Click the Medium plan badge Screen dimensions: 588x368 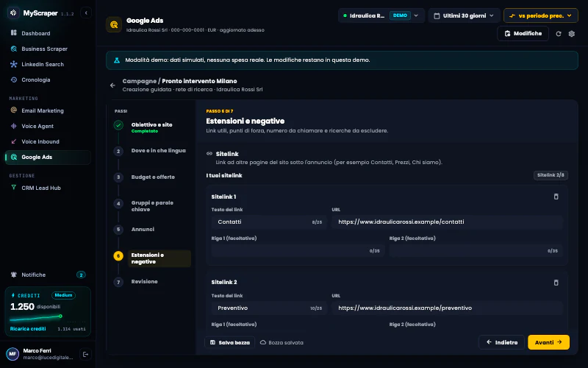click(63, 295)
